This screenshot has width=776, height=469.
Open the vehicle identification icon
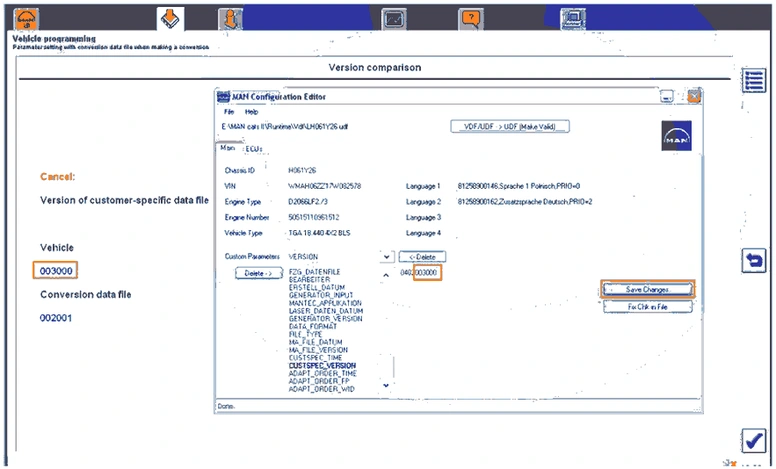point(26,19)
